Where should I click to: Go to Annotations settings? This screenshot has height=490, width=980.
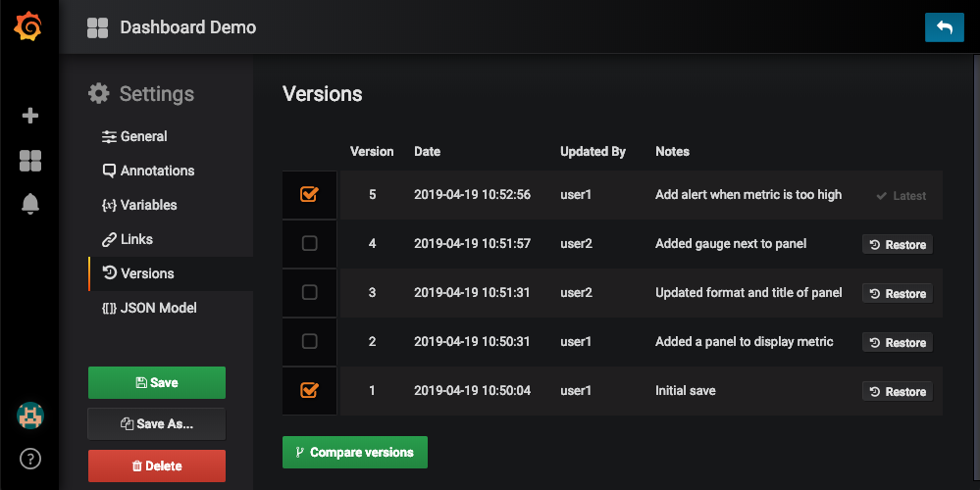coord(157,171)
